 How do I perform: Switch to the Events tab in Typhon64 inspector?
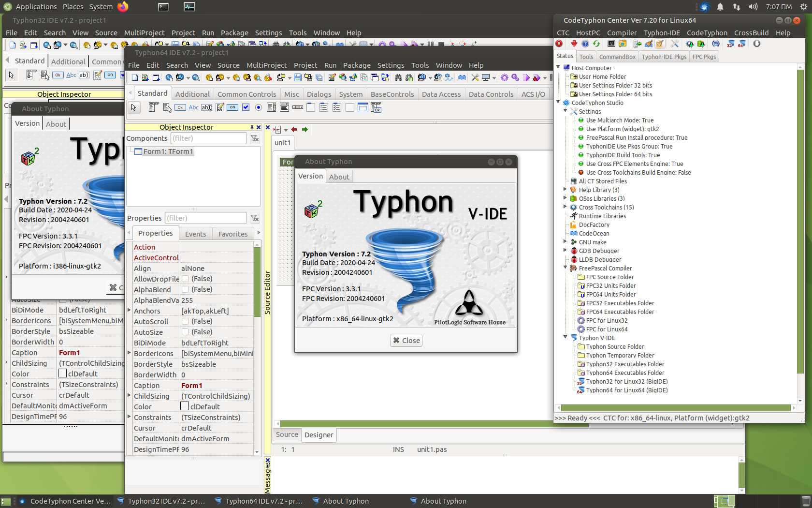[x=195, y=234]
